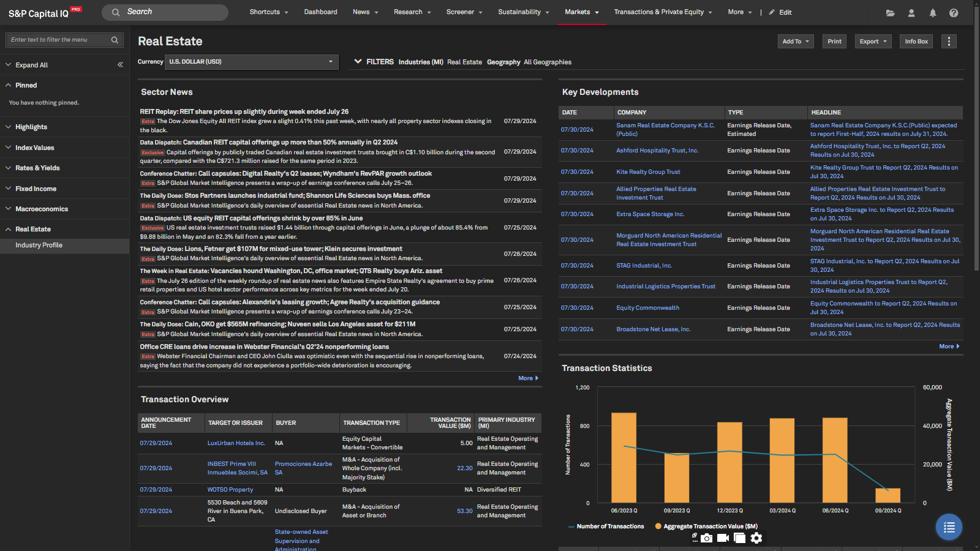This screenshot has width=980, height=551.
Task: Click the Info Box button
Action: coord(916,42)
